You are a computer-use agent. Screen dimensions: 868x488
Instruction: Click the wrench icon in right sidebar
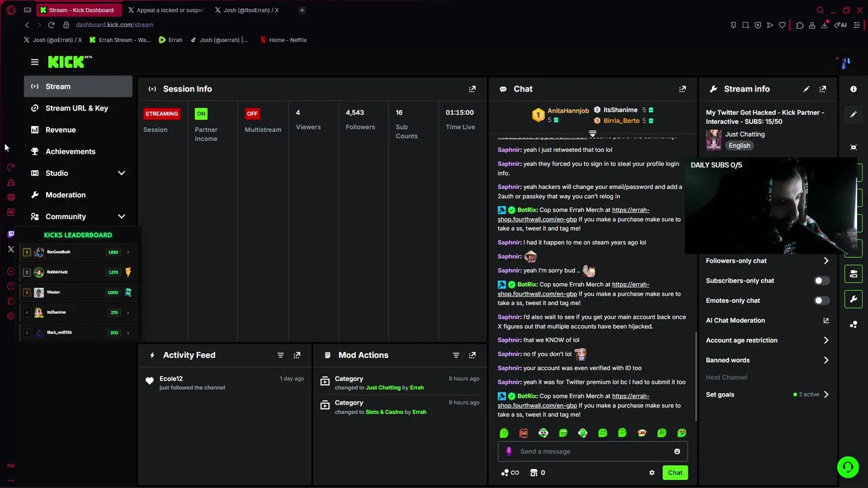[854, 299]
